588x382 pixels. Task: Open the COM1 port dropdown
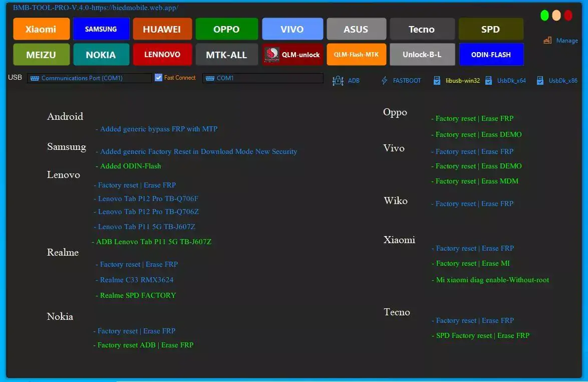coord(262,78)
